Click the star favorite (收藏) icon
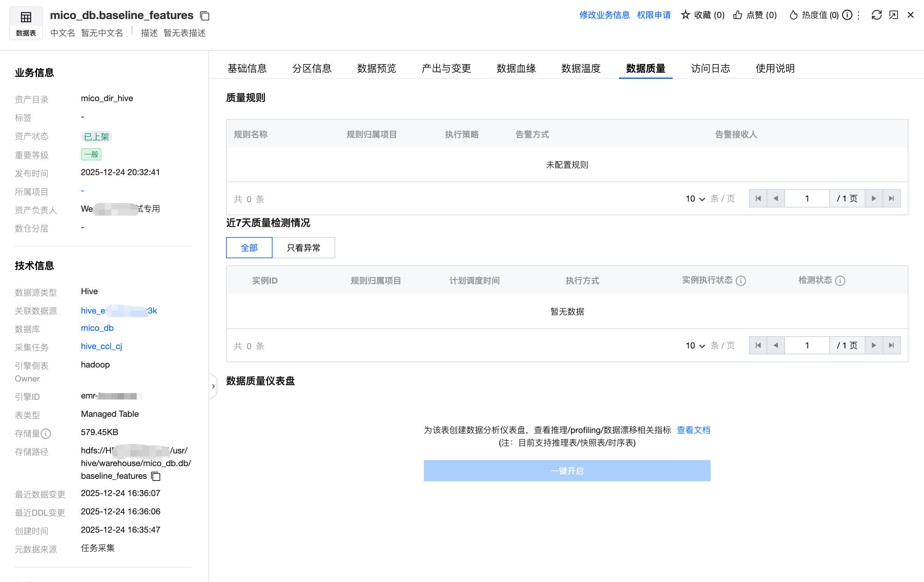This screenshot has width=924, height=582. pos(685,15)
